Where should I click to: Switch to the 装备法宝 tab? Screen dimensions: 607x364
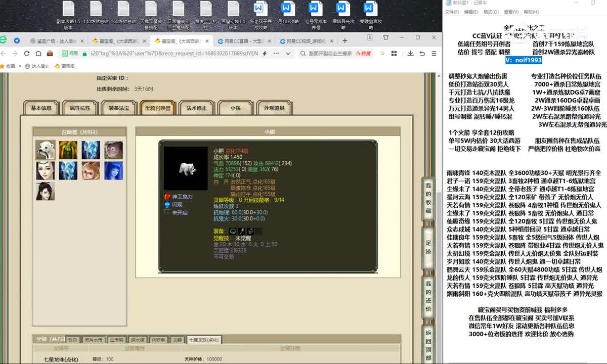click(x=118, y=108)
